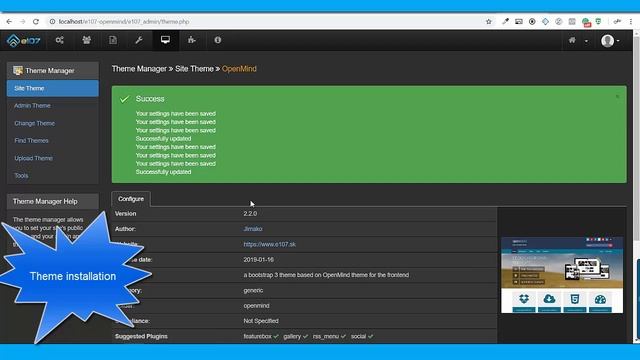Open the Users menu icon
640x360 pixels.
87,40
